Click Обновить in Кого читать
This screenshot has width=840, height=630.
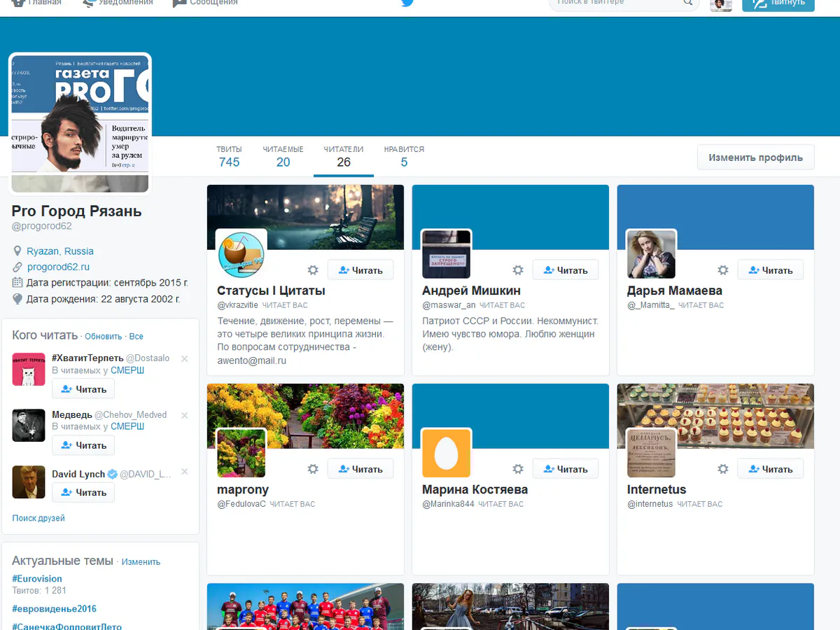[x=103, y=337]
